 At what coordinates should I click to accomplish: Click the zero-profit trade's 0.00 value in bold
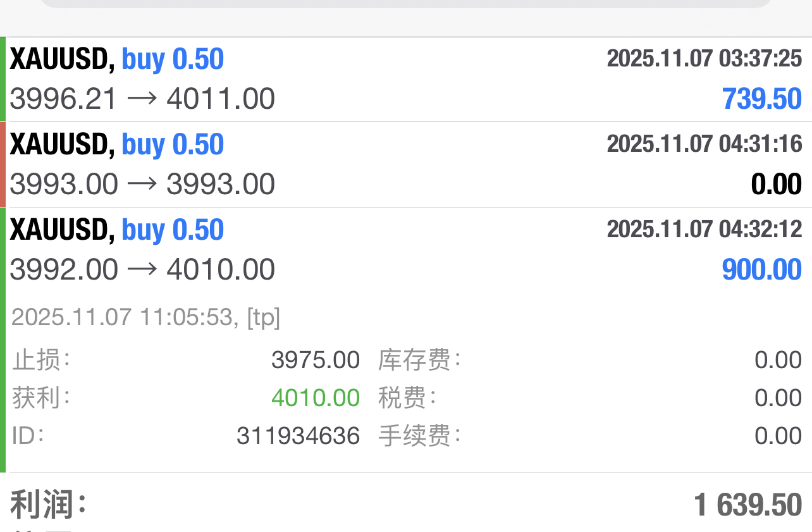[x=776, y=185]
